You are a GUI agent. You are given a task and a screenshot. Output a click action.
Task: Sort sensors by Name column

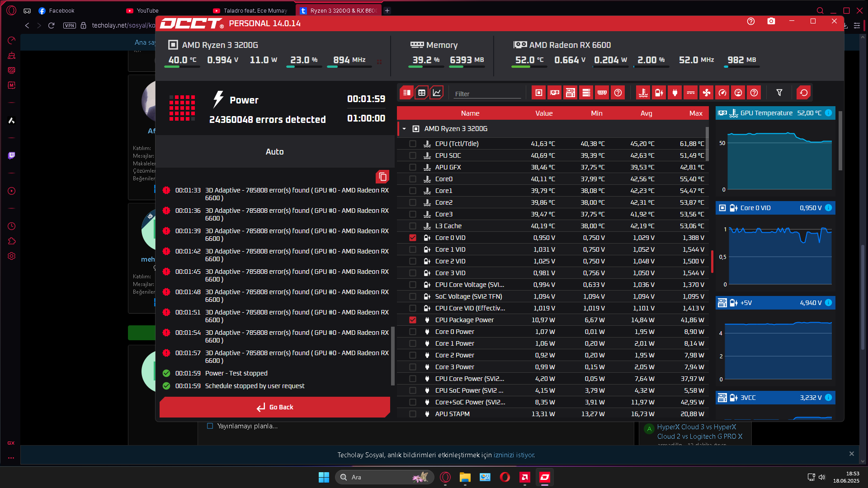pos(470,113)
